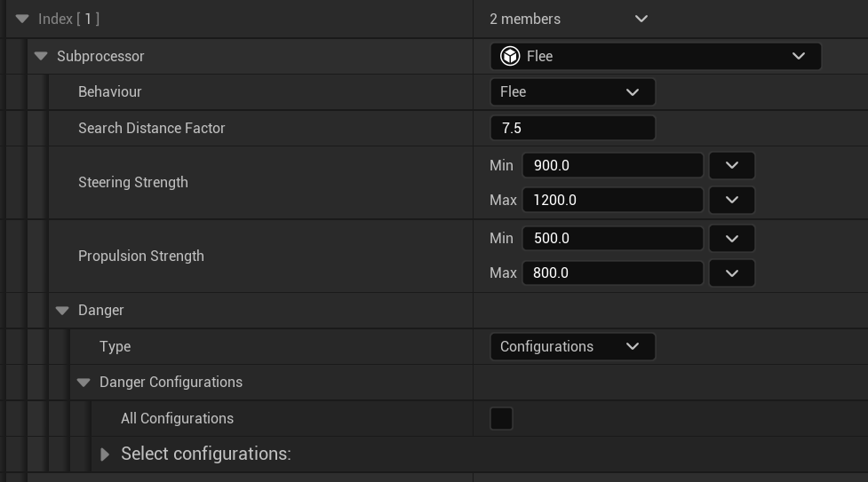Open the Danger Type Configurations dropdown

(572, 346)
